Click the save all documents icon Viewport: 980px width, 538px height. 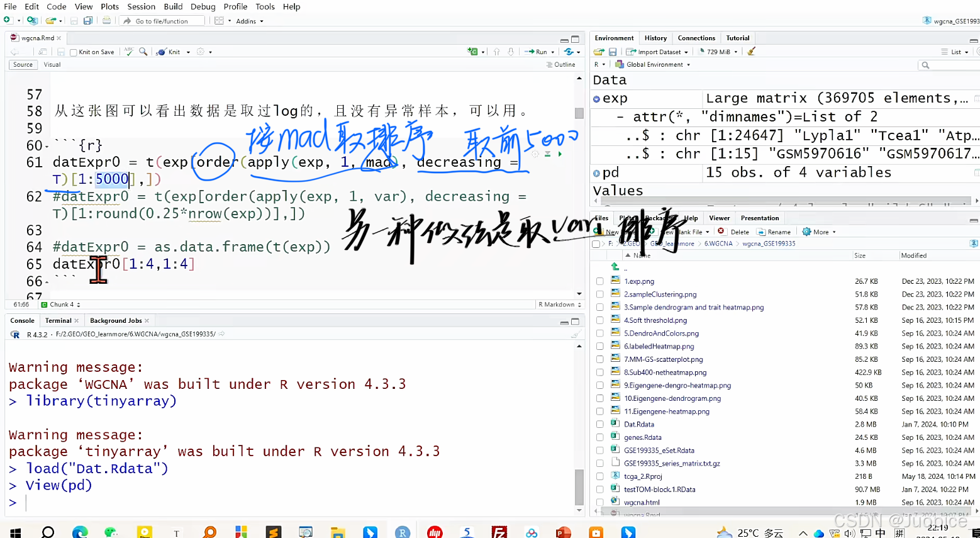[x=88, y=21]
